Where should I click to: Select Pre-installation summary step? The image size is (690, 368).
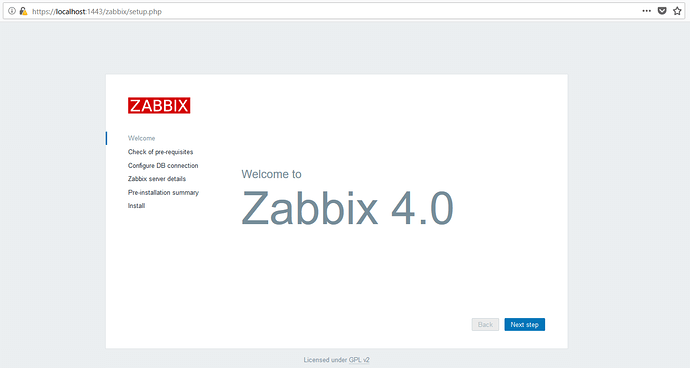coord(163,192)
